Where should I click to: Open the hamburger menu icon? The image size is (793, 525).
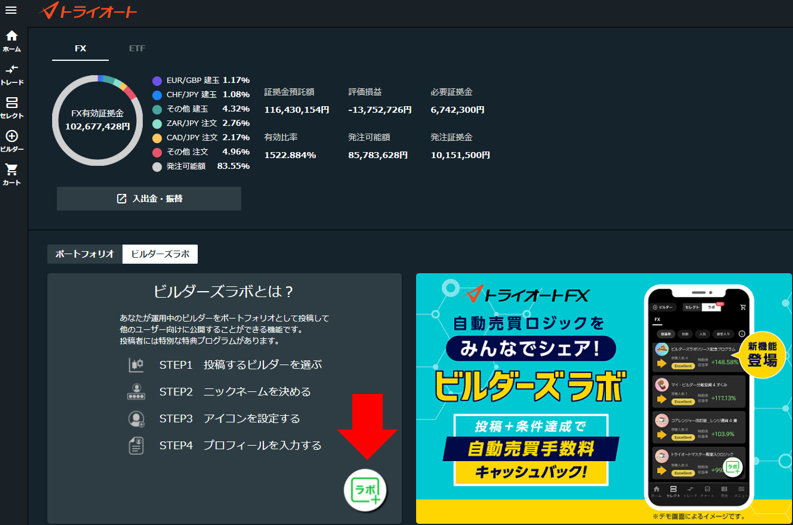[x=11, y=10]
